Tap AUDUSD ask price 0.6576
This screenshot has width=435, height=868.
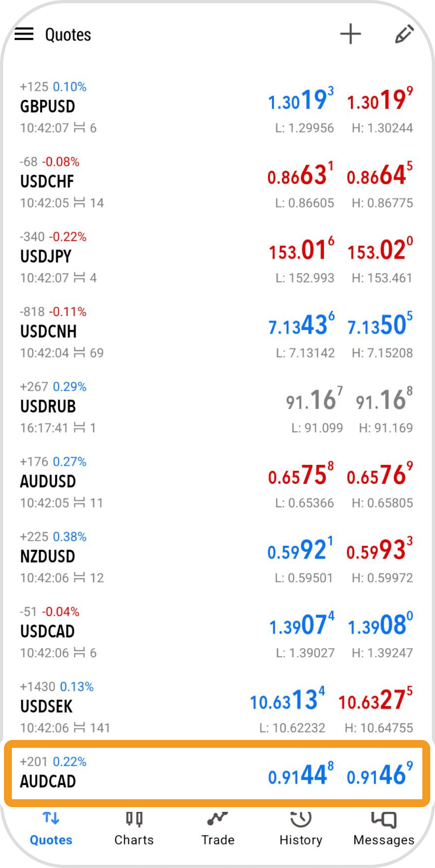point(380,474)
